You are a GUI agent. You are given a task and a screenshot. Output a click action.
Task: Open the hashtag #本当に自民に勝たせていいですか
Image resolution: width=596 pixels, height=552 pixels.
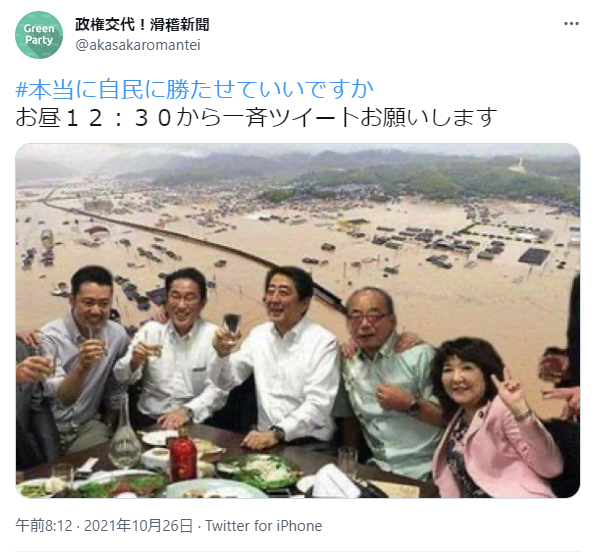click(194, 90)
